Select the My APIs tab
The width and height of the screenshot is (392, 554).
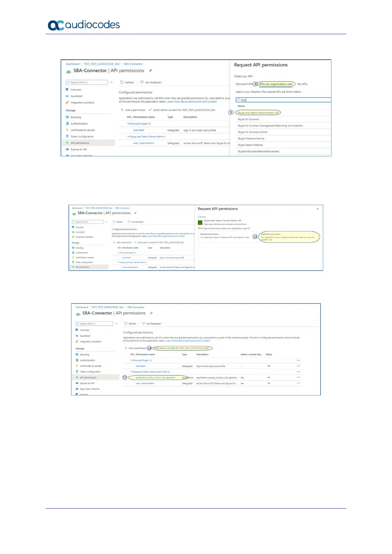(x=302, y=84)
